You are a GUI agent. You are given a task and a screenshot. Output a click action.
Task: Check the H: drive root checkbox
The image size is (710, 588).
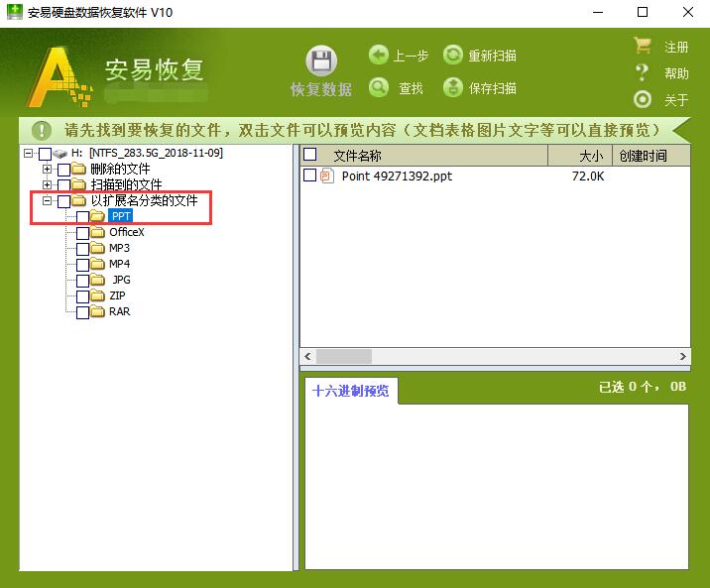45,154
